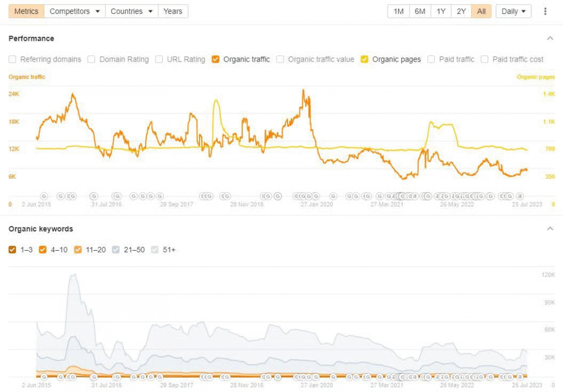Toggle the 1–3 keyword position checkbox
Screen dimensions: 563x392
(13, 250)
